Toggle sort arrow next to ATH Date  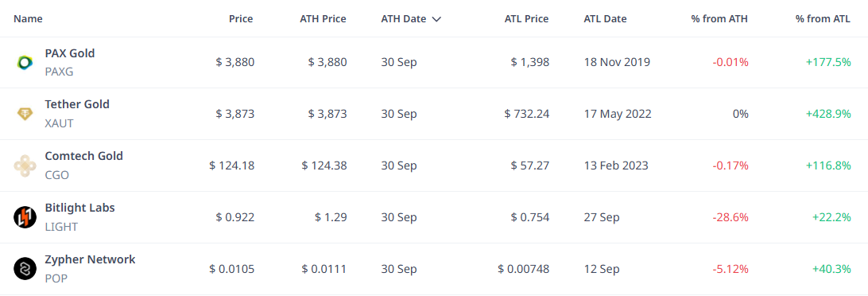(436, 19)
